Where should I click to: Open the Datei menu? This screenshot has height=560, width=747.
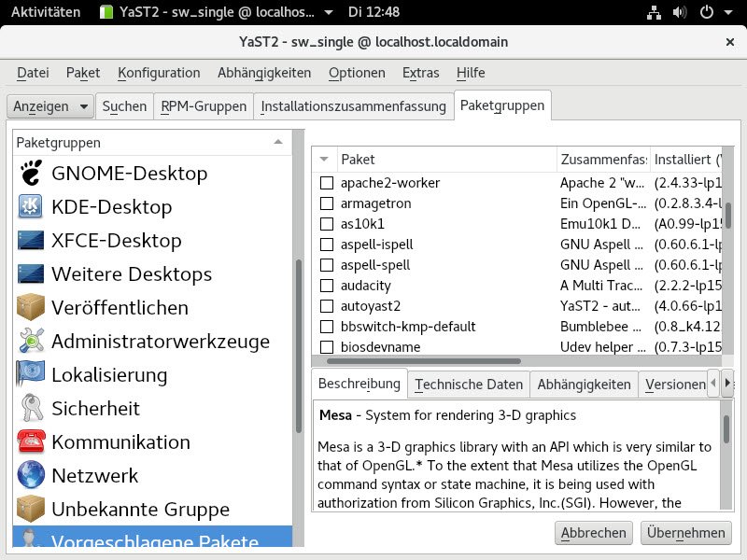(33, 73)
